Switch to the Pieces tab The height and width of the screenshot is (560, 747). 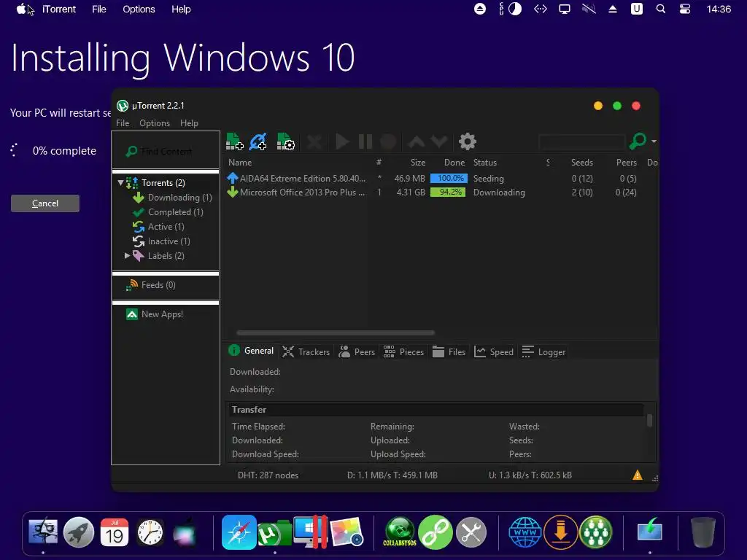point(403,352)
